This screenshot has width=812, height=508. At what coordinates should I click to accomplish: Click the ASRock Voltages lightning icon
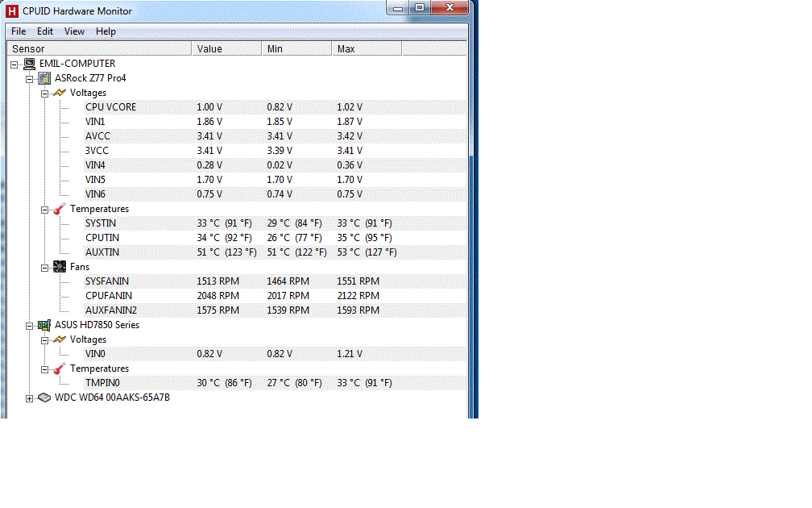[60, 93]
